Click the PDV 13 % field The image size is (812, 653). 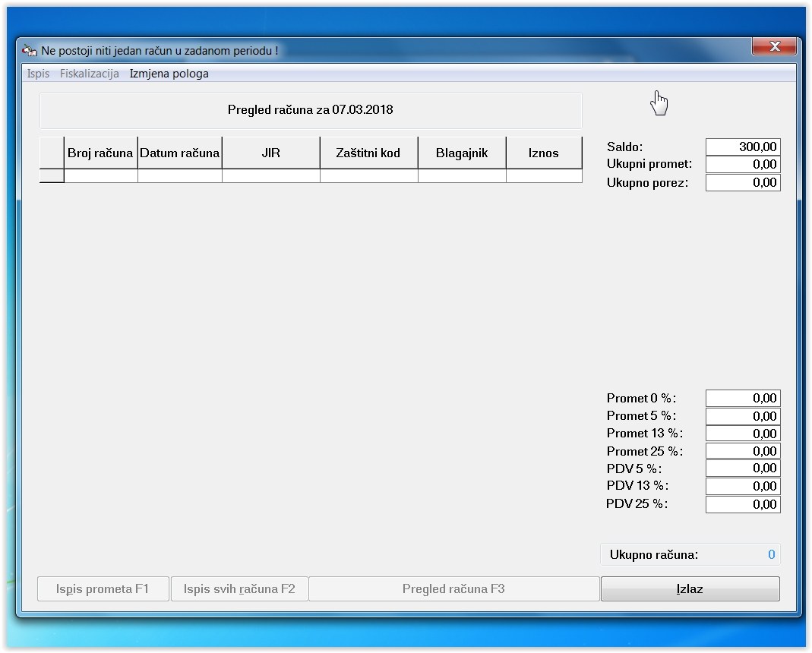point(742,486)
